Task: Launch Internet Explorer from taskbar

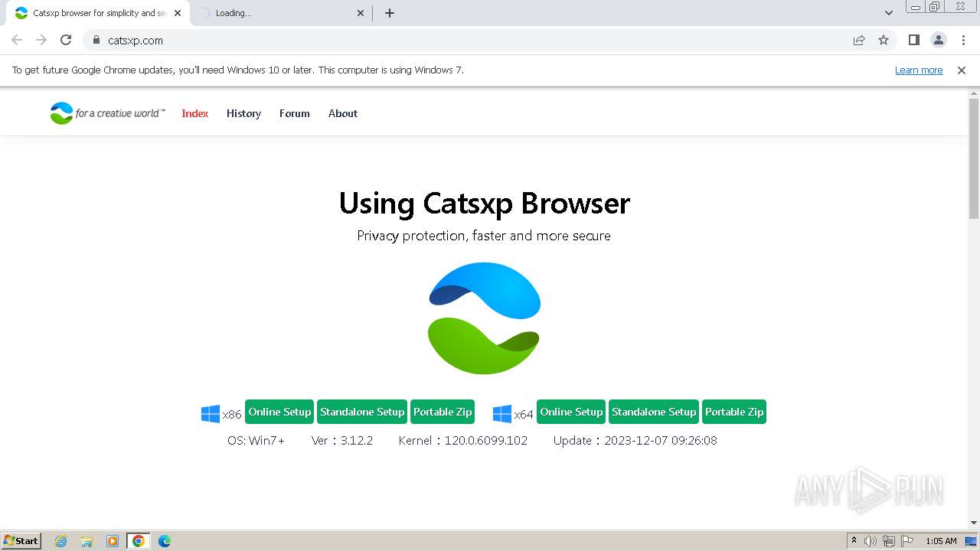Action: pyautogui.click(x=60, y=541)
